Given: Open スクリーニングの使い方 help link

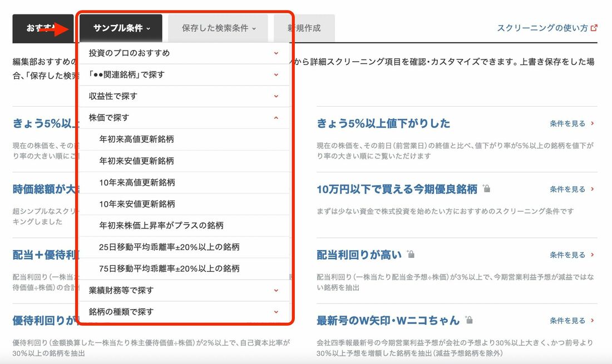Looking at the screenshot, I should 542,28.
